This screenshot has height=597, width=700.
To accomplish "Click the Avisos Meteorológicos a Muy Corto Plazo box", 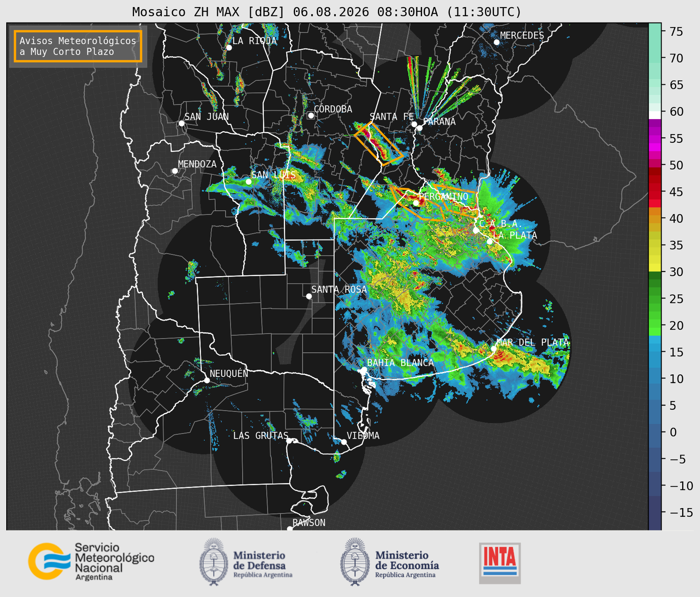I will (x=78, y=46).
